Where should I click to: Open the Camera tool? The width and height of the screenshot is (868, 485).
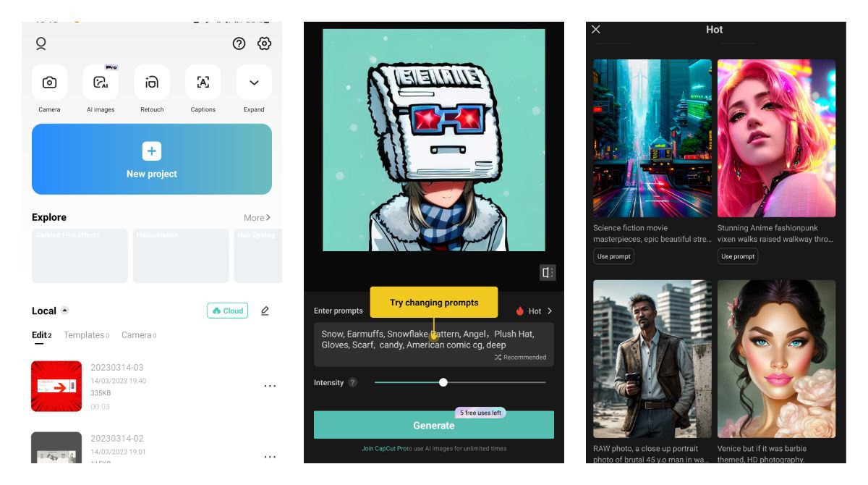(x=49, y=83)
